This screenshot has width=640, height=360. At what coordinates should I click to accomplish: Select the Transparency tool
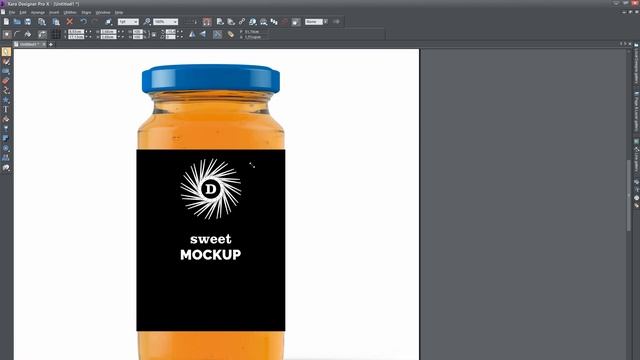6,129
